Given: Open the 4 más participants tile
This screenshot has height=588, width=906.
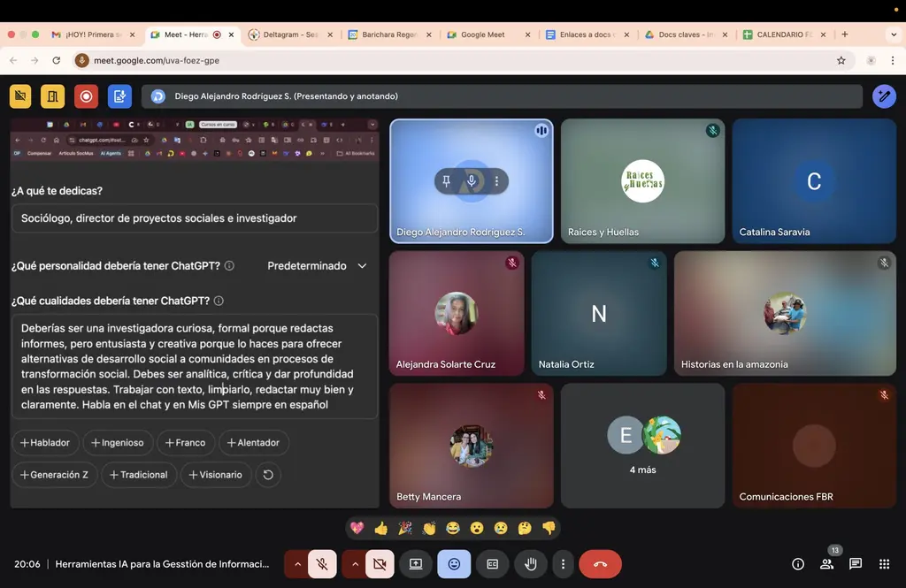Looking at the screenshot, I should point(642,446).
